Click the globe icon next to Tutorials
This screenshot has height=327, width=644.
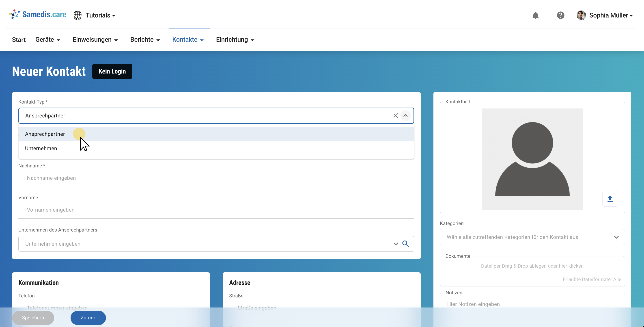pyautogui.click(x=78, y=15)
